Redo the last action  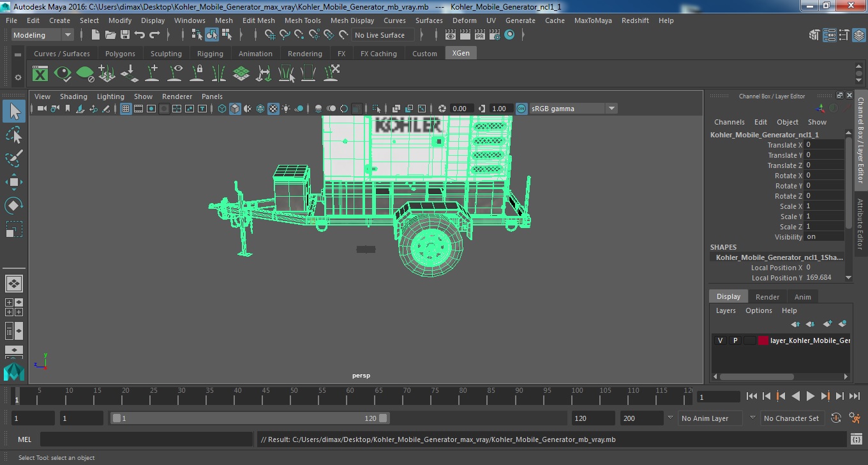click(154, 35)
